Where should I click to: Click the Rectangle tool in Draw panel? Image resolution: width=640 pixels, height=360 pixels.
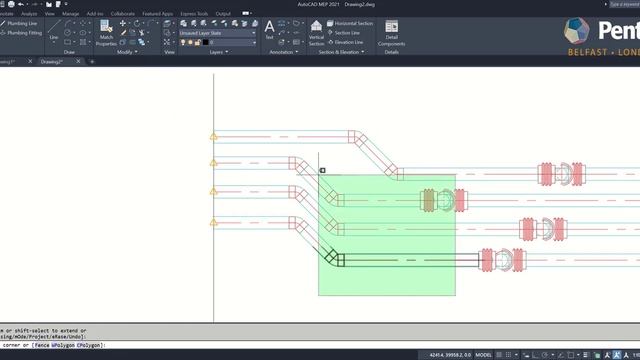coord(68,42)
